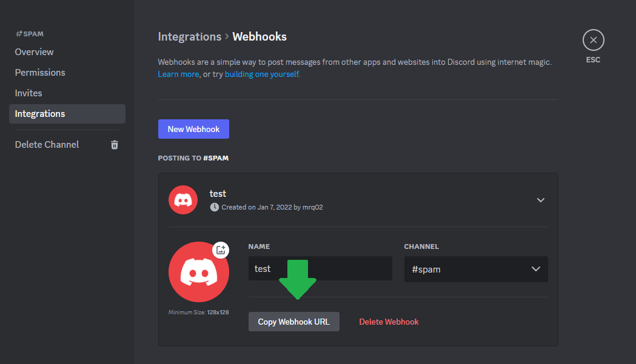
Task: Go to the Invites settings page
Action: (28, 93)
